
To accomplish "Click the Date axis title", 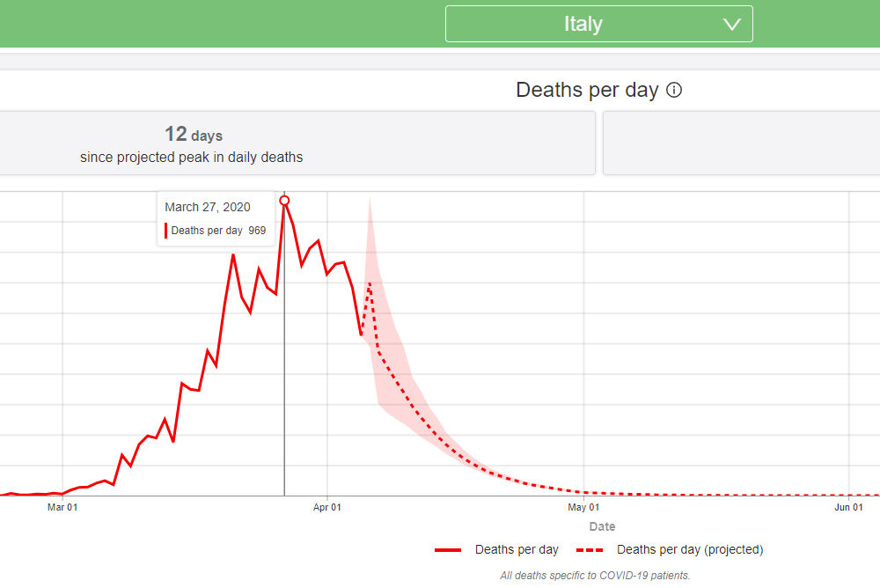I will (602, 526).
